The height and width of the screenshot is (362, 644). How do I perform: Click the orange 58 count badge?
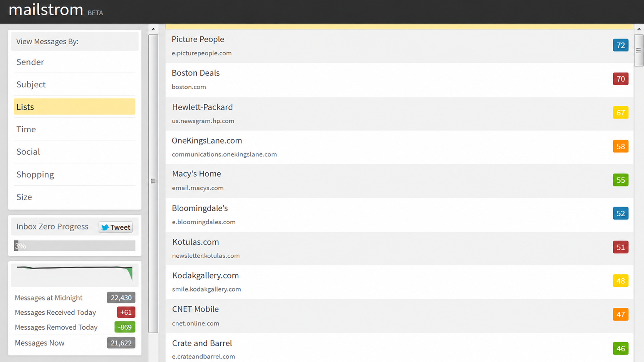click(621, 146)
